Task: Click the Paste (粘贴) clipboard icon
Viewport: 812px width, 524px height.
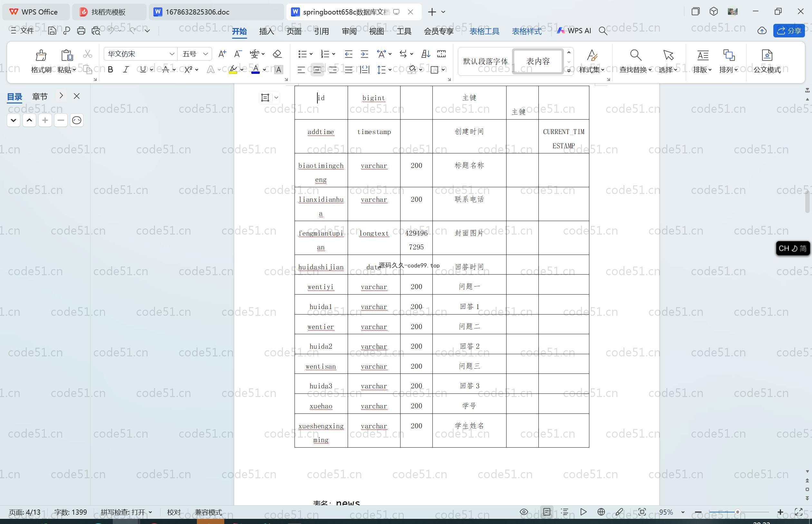Action: pyautogui.click(x=67, y=55)
